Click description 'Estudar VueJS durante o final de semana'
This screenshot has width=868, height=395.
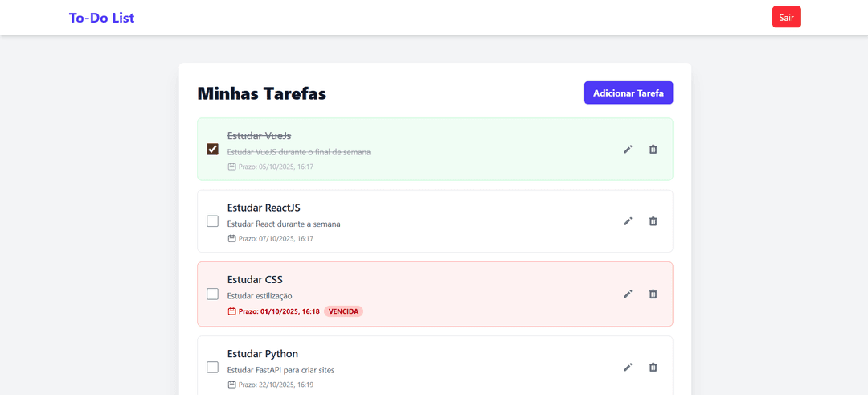(299, 152)
